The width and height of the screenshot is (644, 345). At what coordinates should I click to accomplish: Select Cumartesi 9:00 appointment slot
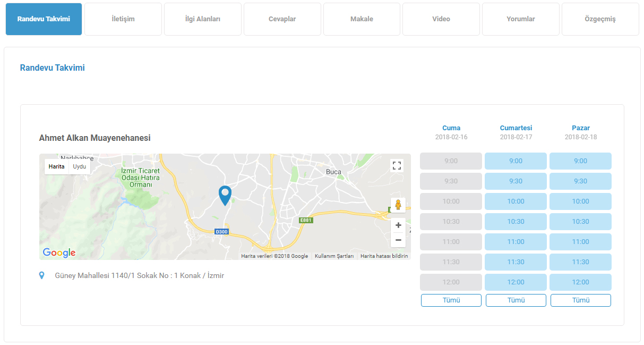pos(516,161)
